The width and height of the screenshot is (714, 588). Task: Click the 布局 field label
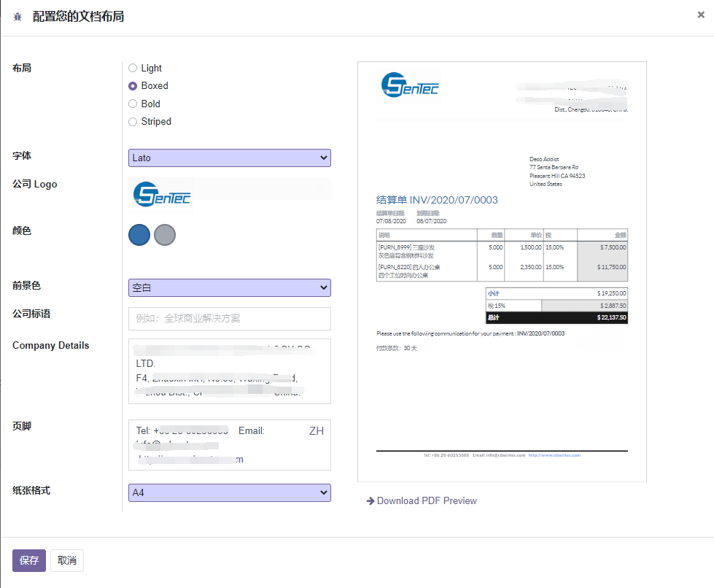tap(22, 68)
